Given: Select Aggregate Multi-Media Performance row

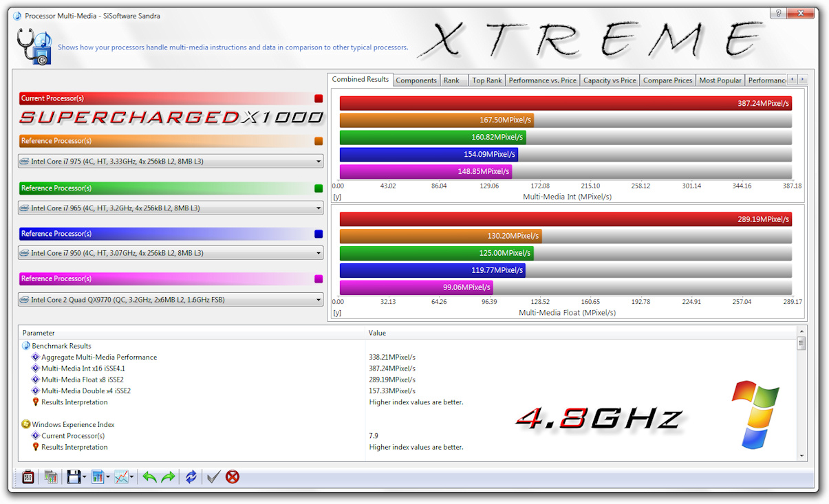Looking at the screenshot, I should [99, 358].
